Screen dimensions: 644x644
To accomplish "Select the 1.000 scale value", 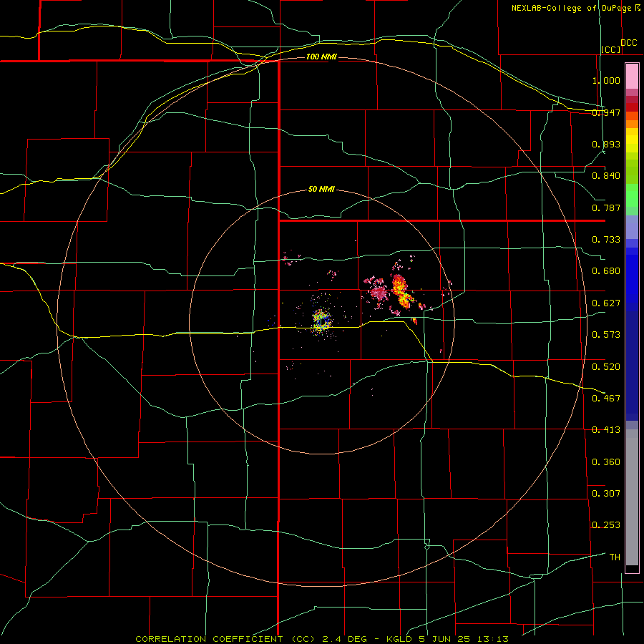I will click(x=606, y=80).
